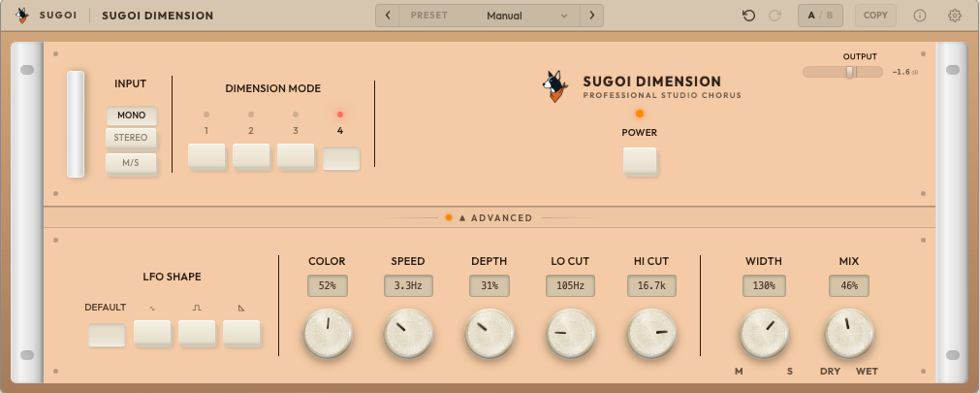Image resolution: width=980 pixels, height=393 pixels.
Task: Click the -1.6 dB output value
Action: click(x=904, y=73)
